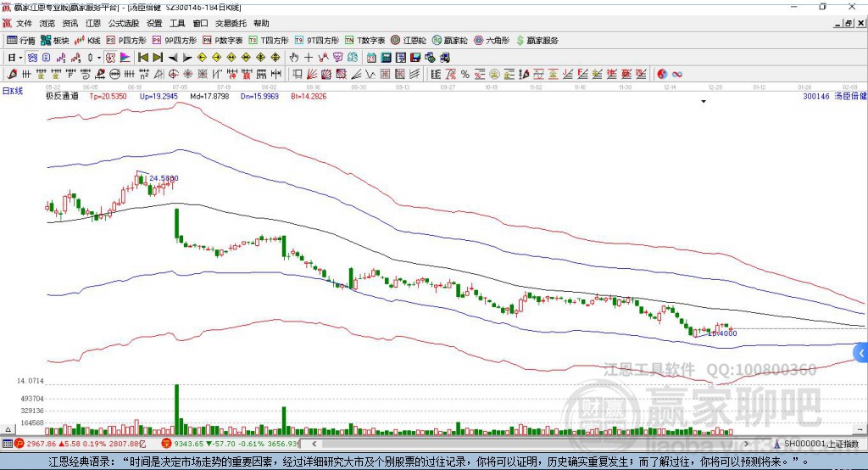The width and height of the screenshot is (868, 470).
Task: Click the 板块 toolbar button
Action: pyautogui.click(x=55, y=41)
